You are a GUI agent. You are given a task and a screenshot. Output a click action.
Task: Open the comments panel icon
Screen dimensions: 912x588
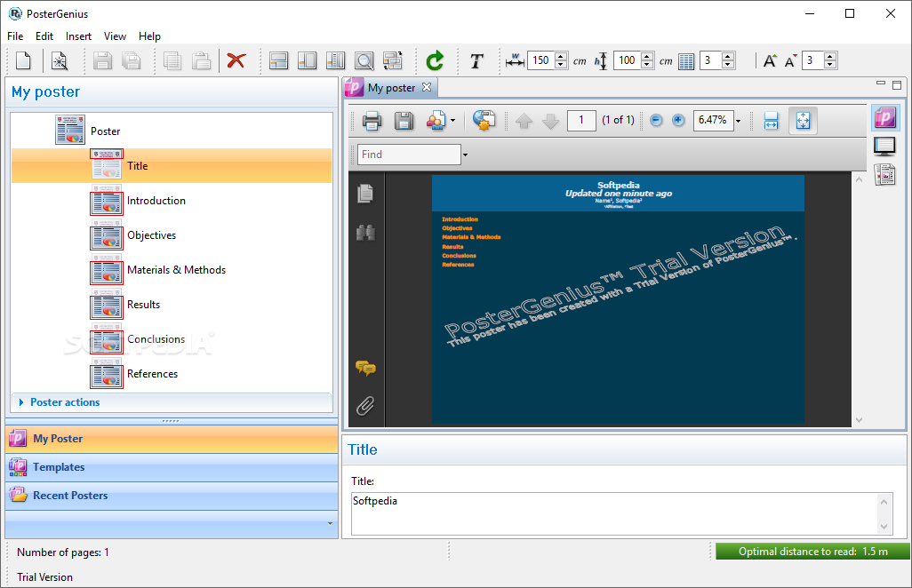coord(365,368)
